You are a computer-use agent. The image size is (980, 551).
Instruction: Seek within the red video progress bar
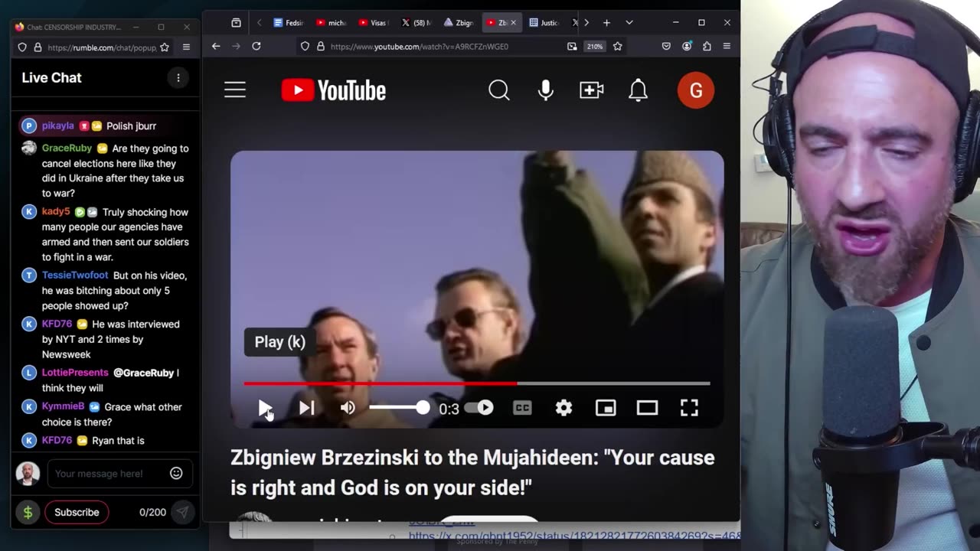point(477,383)
